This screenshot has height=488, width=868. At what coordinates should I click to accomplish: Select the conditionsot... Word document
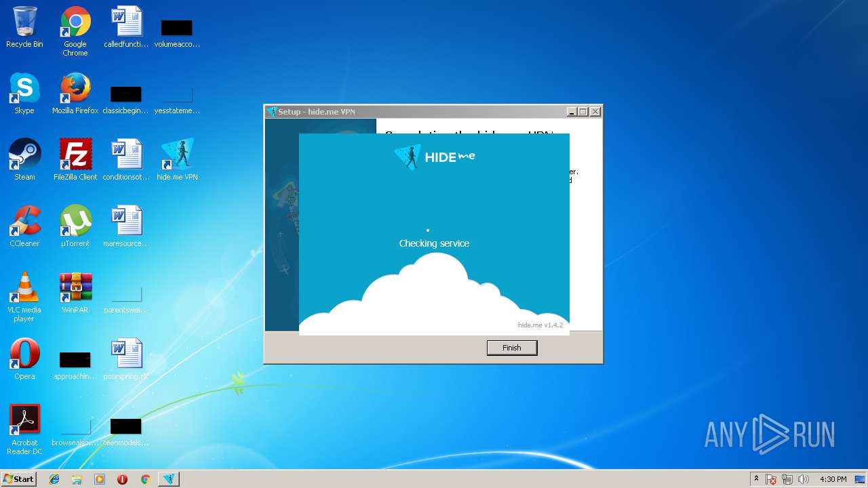(126, 160)
